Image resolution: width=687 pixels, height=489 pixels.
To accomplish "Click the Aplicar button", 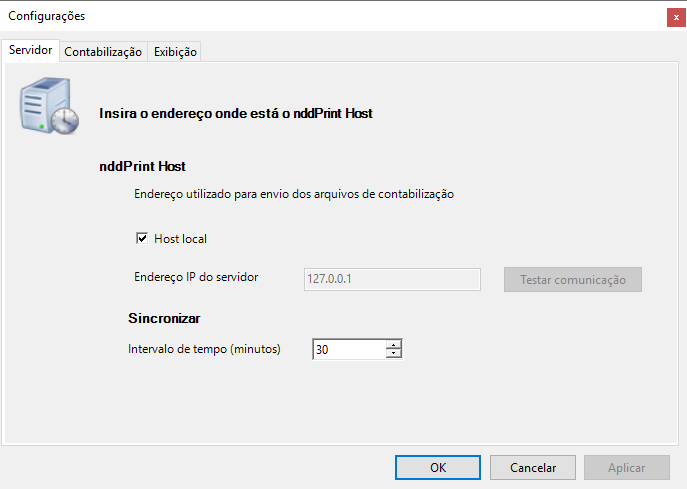I will (626, 467).
